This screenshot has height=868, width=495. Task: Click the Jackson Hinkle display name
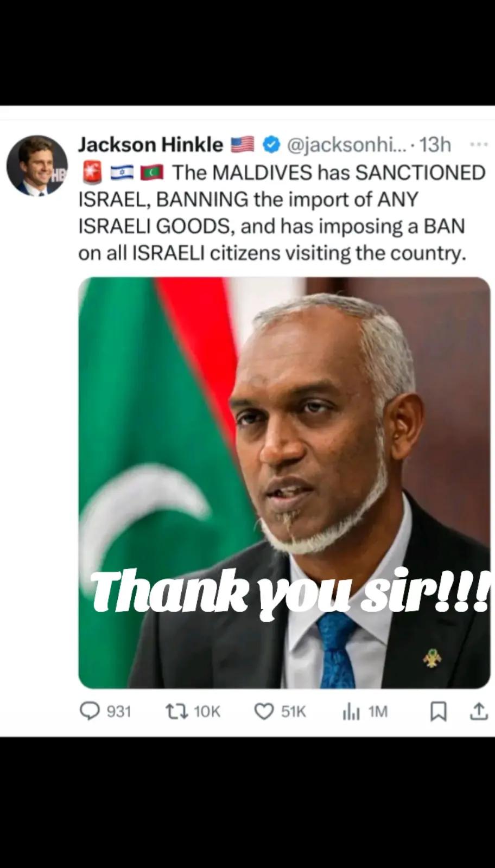(150, 145)
